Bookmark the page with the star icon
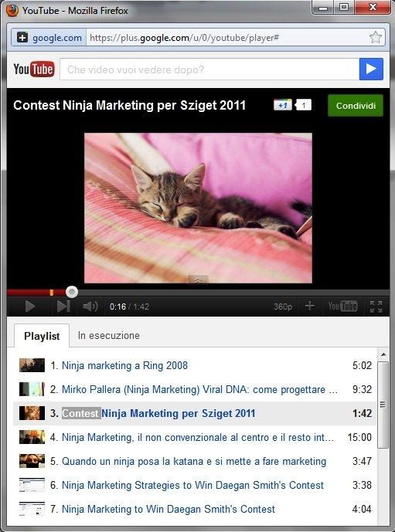The width and height of the screenshot is (395, 532). 376,37
